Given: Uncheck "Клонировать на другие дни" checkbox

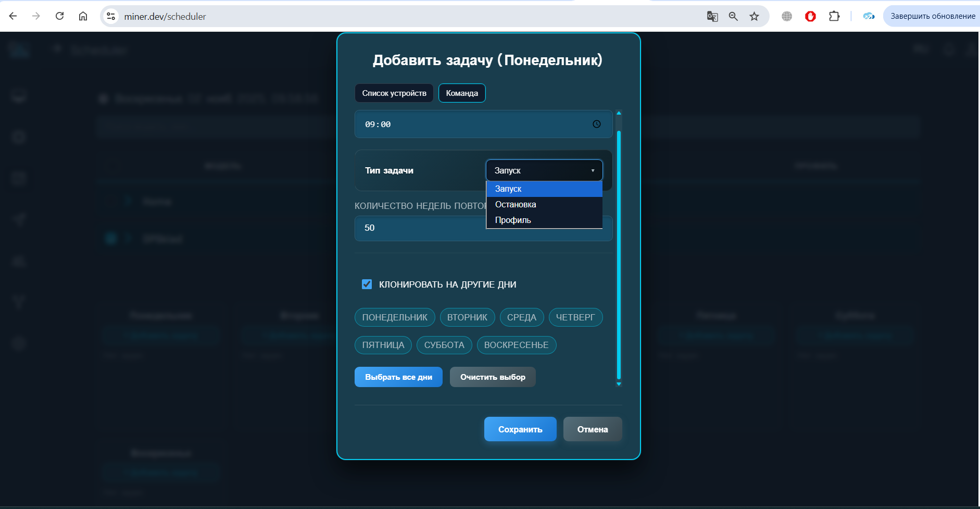Looking at the screenshot, I should pos(367,284).
